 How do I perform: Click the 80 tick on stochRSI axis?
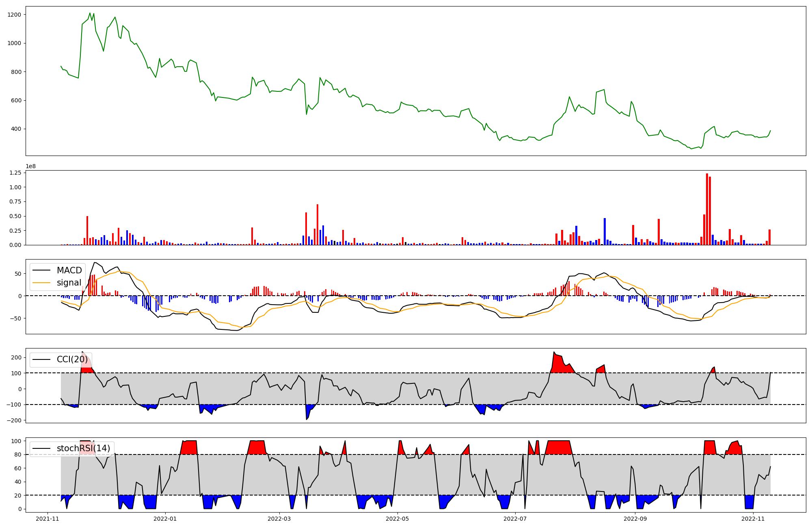tap(17, 455)
